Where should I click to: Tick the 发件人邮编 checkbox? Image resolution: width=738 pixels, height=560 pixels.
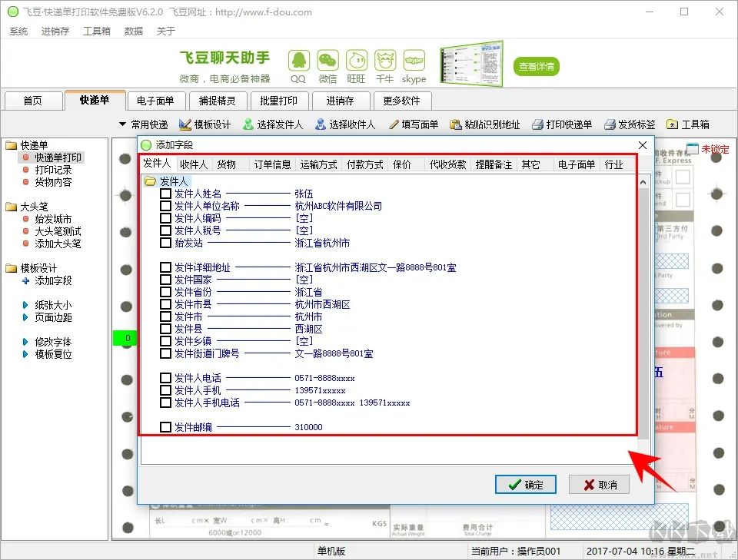click(x=165, y=426)
